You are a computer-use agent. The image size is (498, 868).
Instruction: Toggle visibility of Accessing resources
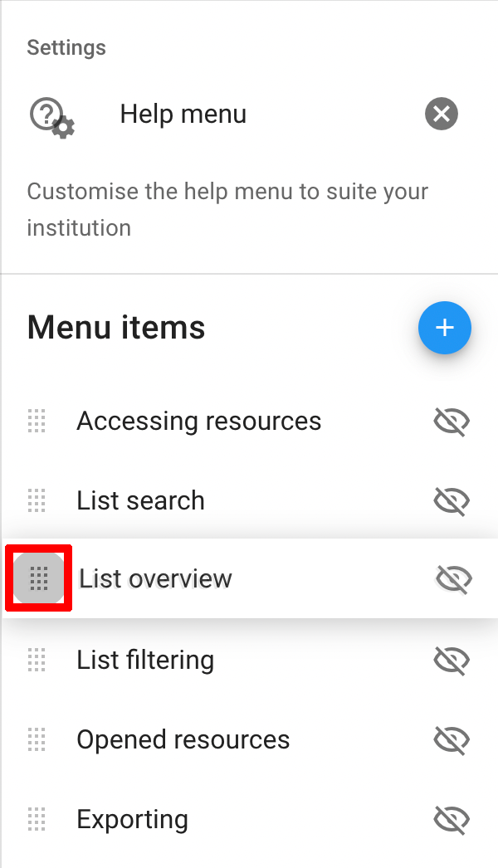pyautogui.click(x=452, y=422)
